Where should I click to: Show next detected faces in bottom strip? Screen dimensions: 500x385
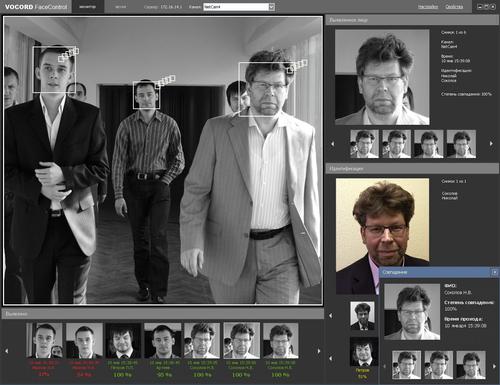(319, 351)
